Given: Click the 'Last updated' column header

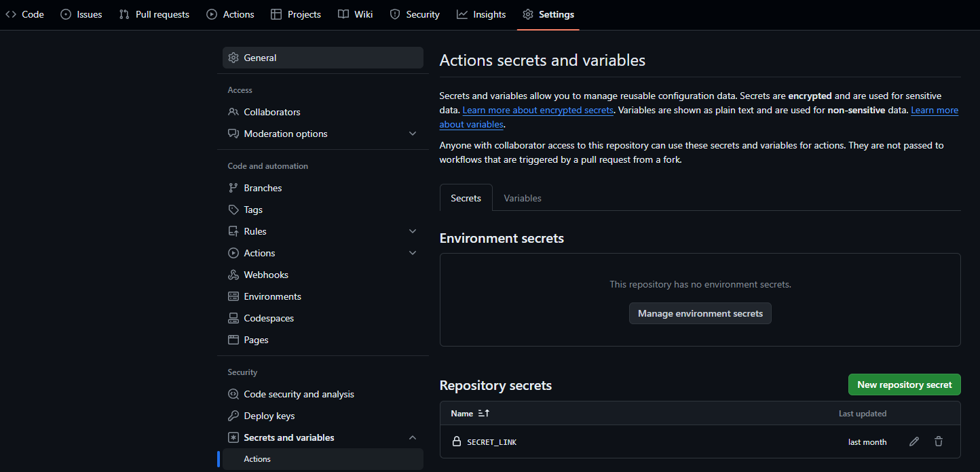Looking at the screenshot, I should [863, 413].
